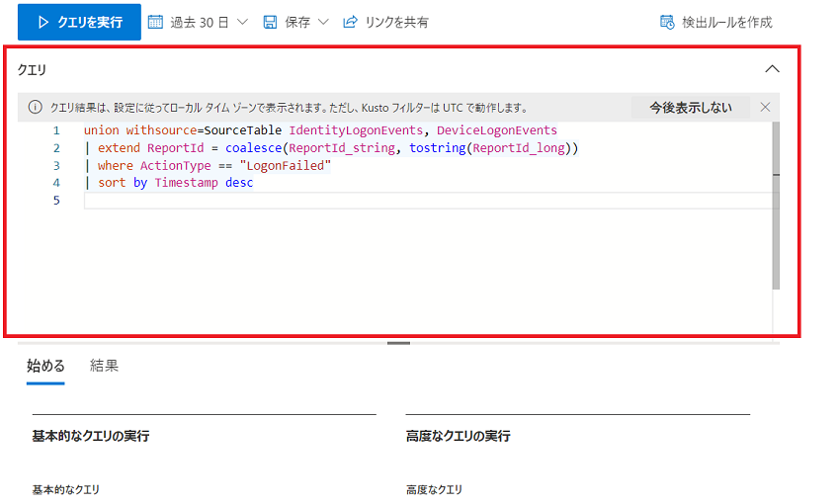Viewport: 840px width, 504px height.
Task: Click Timestamp in the sort line
Action: point(187,183)
